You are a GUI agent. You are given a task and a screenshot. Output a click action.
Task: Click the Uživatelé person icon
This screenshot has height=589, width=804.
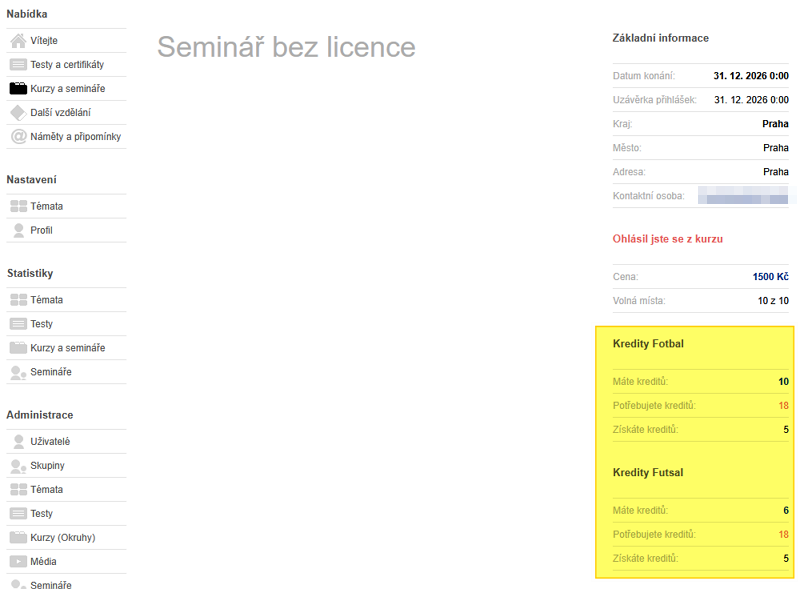tap(18, 442)
